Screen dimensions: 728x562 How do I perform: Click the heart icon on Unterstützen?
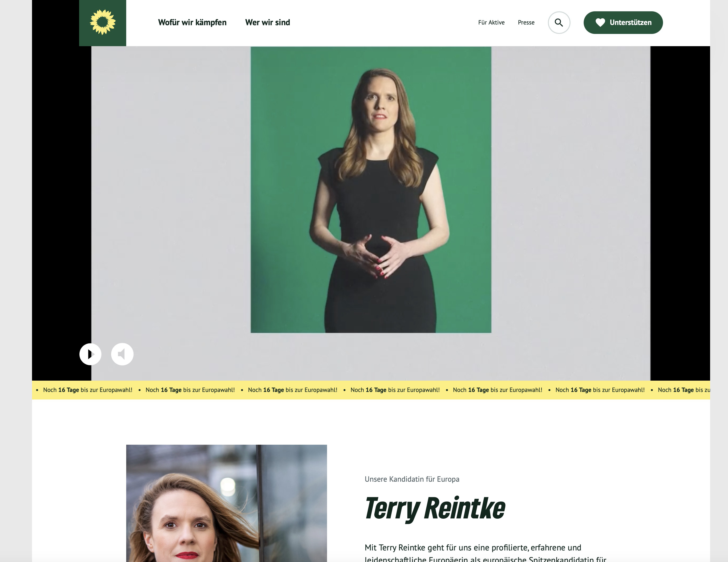click(x=600, y=22)
